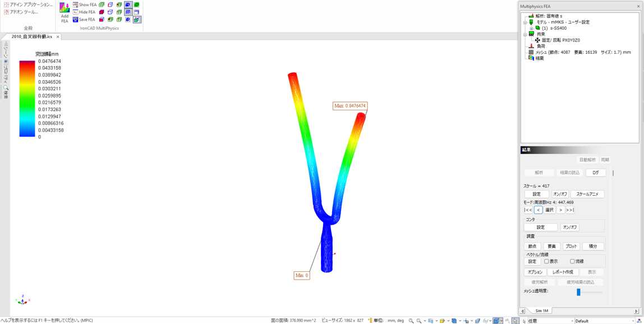
Task: Switch to the Sim 1M tab
Action: pyautogui.click(x=541, y=311)
